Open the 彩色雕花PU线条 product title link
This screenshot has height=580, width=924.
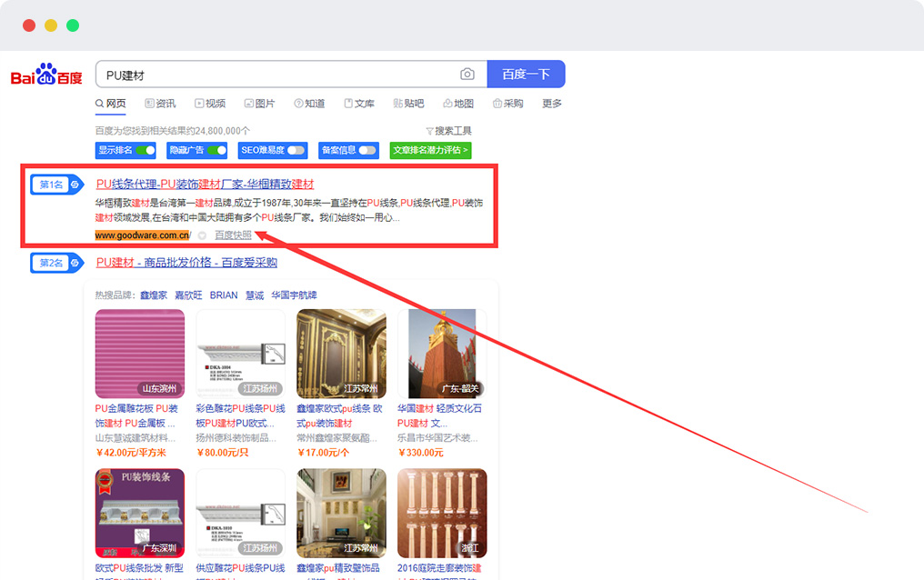[240, 415]
